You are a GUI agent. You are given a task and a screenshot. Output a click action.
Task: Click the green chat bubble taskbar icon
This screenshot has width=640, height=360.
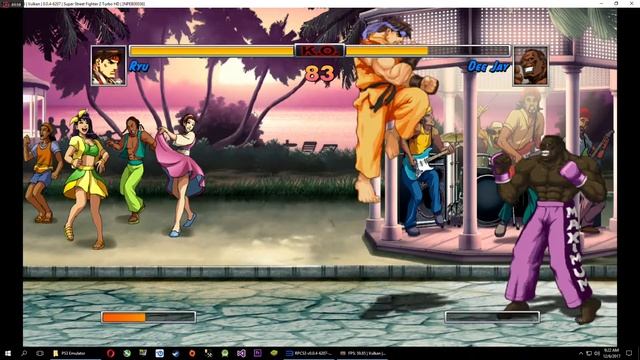click(x=225, y=353)
